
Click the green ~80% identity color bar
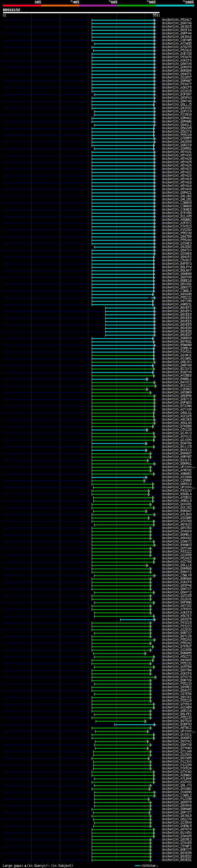tap(137, 6)
